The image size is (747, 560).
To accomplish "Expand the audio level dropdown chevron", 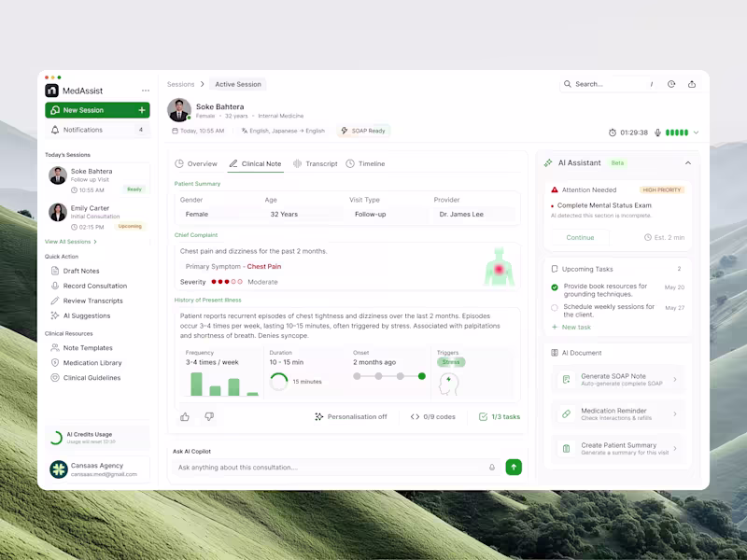I will [x=696, y=133].
